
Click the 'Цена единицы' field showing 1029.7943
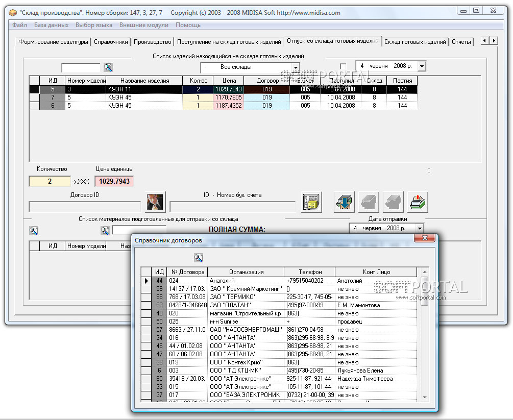tap(114, 181)
